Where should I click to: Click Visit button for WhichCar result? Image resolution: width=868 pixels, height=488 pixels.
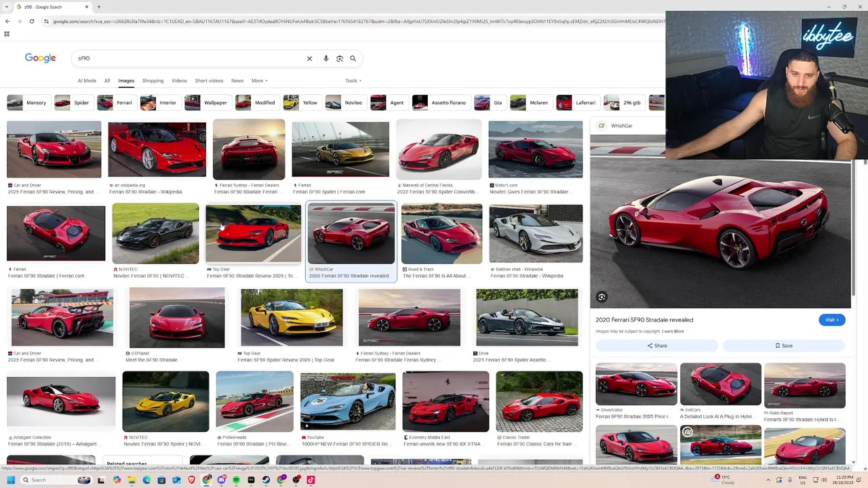pos(831,320)
